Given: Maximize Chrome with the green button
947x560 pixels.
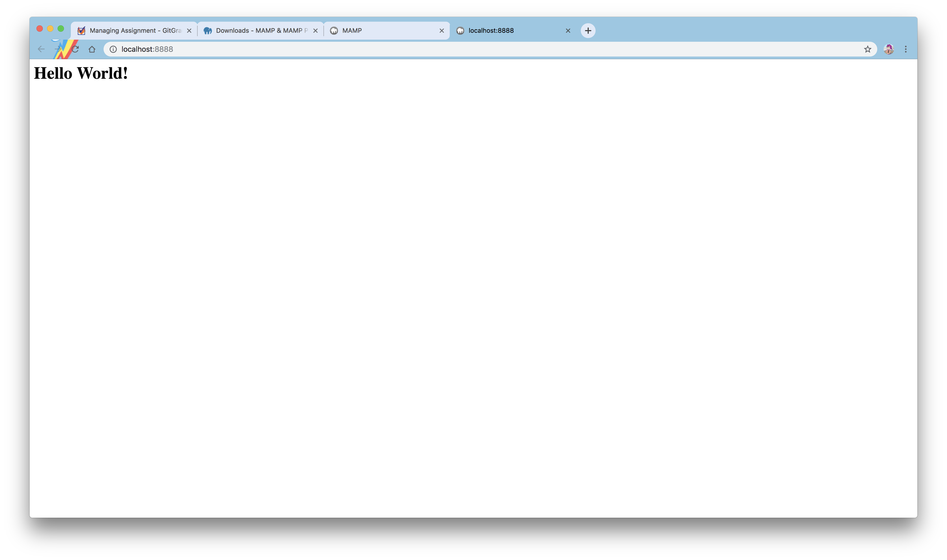Looking at the screenshot, I should pyautogui.click(x=61, y=29).
